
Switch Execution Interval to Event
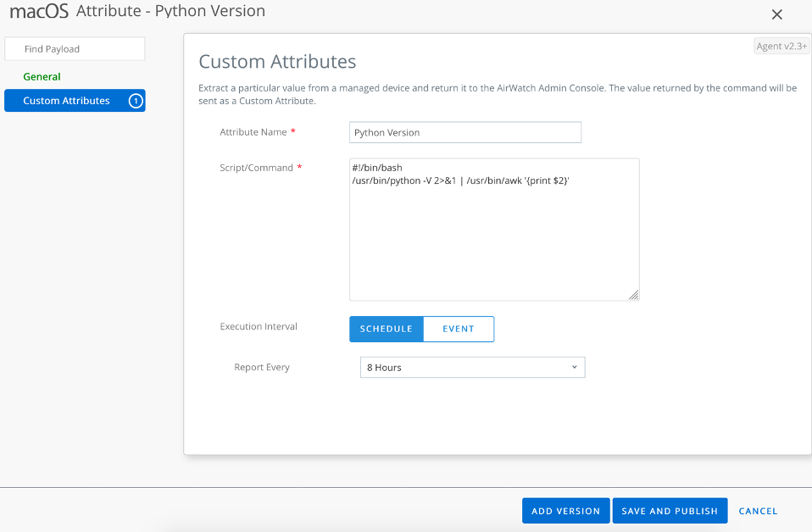(458, 329)
